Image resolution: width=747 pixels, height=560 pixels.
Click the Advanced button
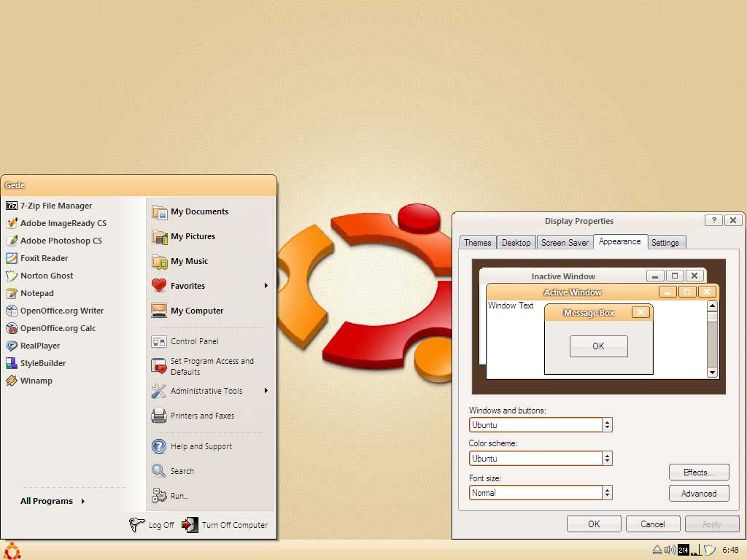pyautogui.click(x=699, y=494)
